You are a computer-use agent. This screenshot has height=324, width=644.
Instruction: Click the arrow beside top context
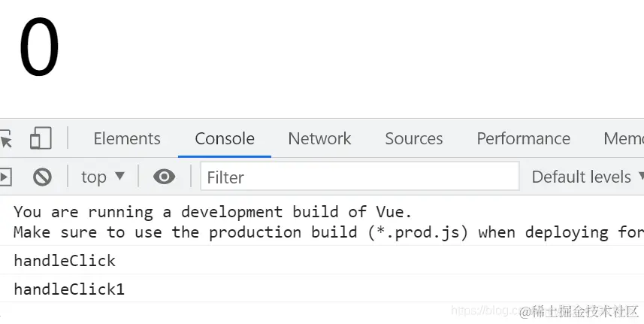coord(119,177)
